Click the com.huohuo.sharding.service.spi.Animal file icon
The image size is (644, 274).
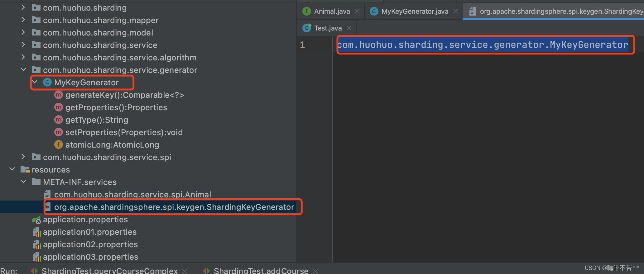[x=47, y=194]
